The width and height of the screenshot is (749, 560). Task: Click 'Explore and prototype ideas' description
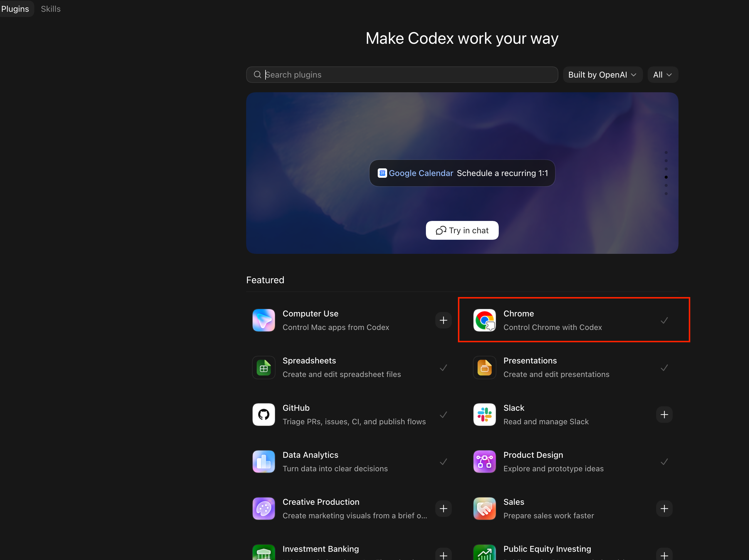[x=553, y=469]
